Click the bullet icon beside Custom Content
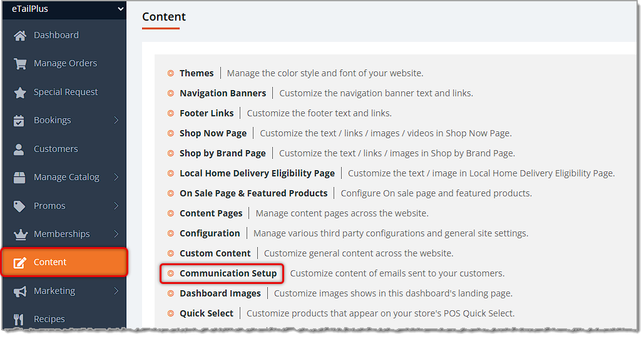 [170, 254]
